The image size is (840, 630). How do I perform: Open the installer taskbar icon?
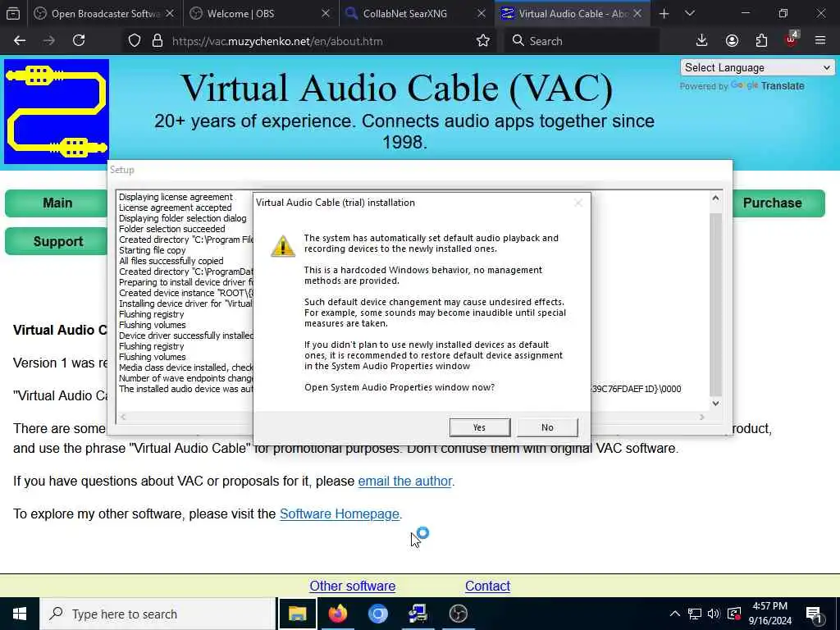click(x=418, y=614)
